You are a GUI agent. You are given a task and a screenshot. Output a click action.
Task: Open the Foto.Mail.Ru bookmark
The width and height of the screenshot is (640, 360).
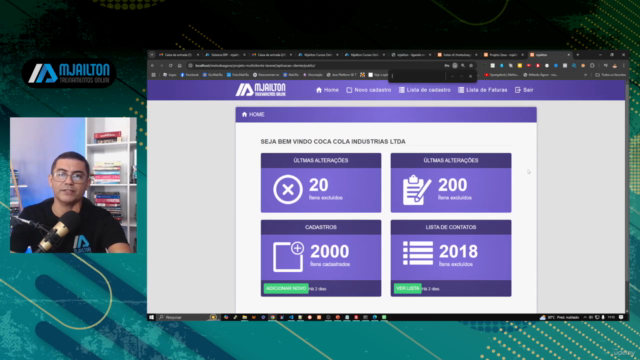pos(238,75)
